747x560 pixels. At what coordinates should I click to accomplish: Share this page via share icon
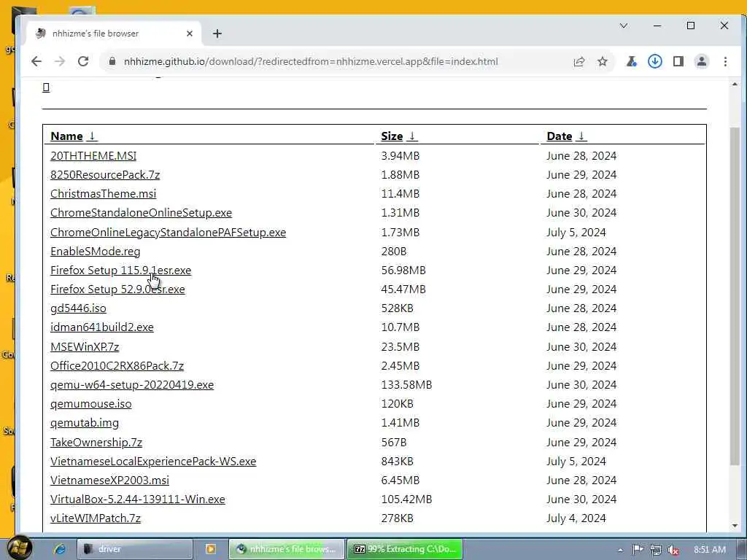(578, 61)
